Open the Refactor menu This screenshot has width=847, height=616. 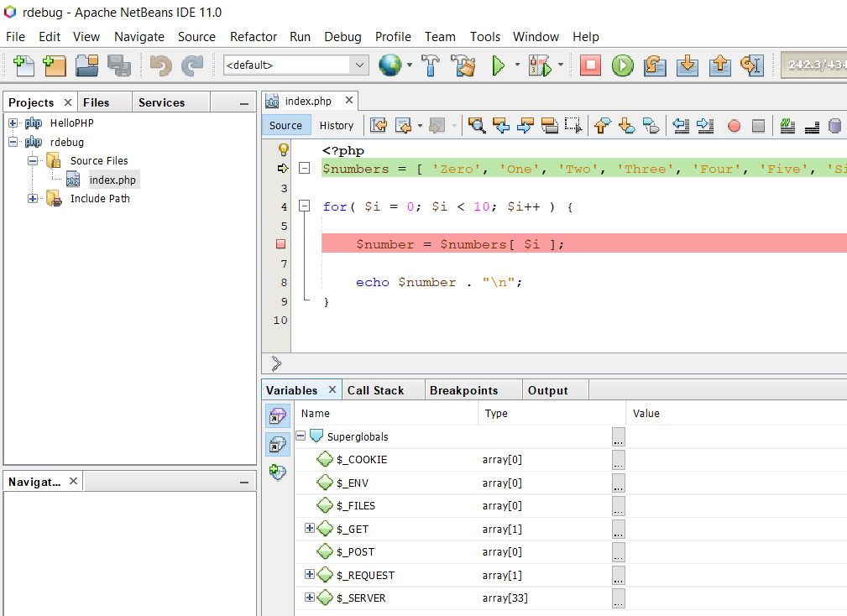tap(254, 37)
